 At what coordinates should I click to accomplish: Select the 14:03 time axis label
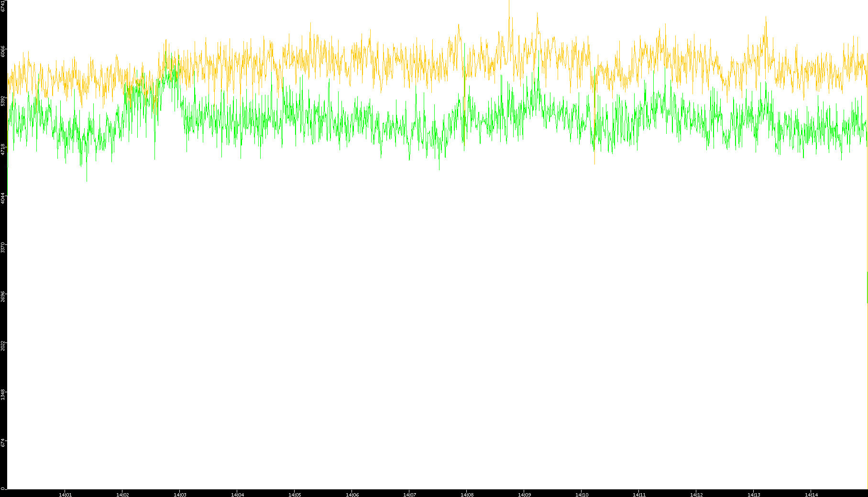(x=180, y=495)
